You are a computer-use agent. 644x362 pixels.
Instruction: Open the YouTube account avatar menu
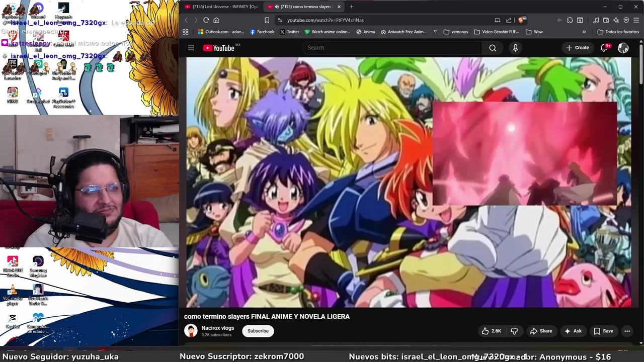coord(623,48)
